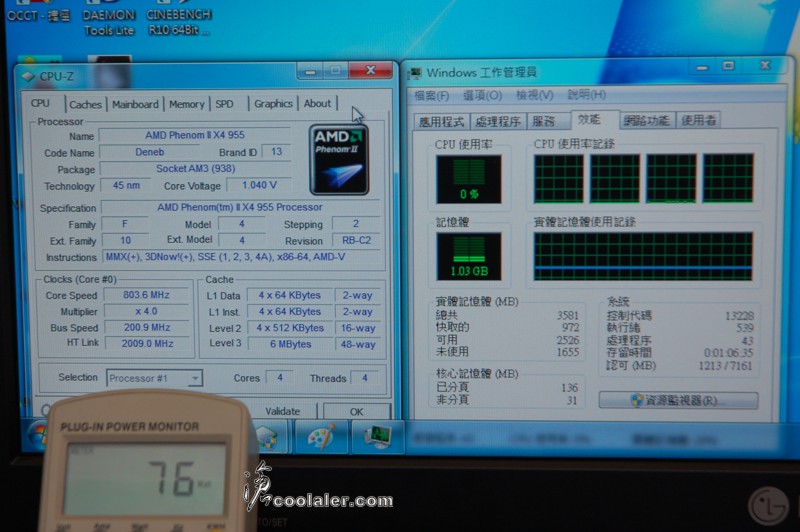The height and width of the screenshot is (532, 800).
Task: Open the 網路功能 tab
Action: pyautogui.click(x=646, y=120)
